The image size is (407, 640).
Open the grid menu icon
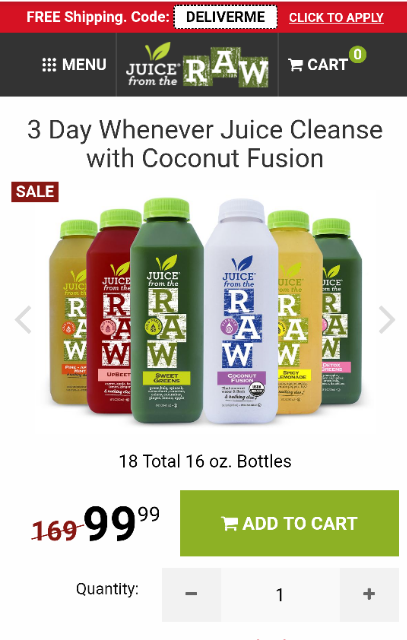point(49,65)
